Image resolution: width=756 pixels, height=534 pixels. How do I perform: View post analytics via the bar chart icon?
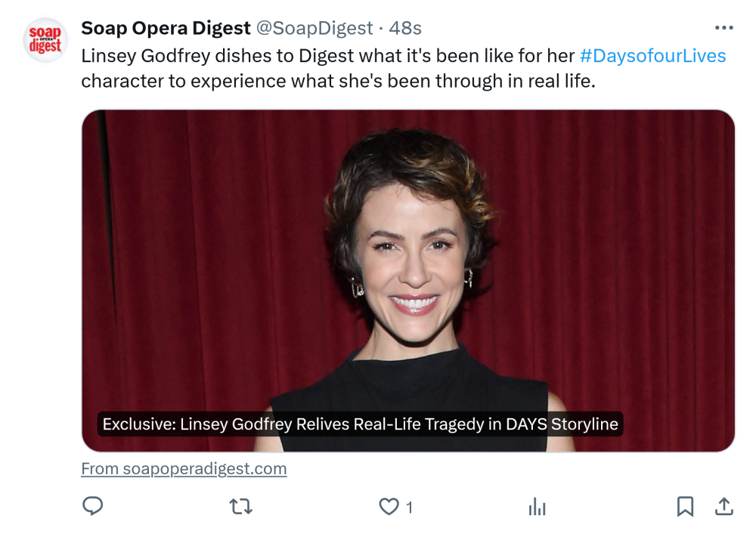point(537,507)
